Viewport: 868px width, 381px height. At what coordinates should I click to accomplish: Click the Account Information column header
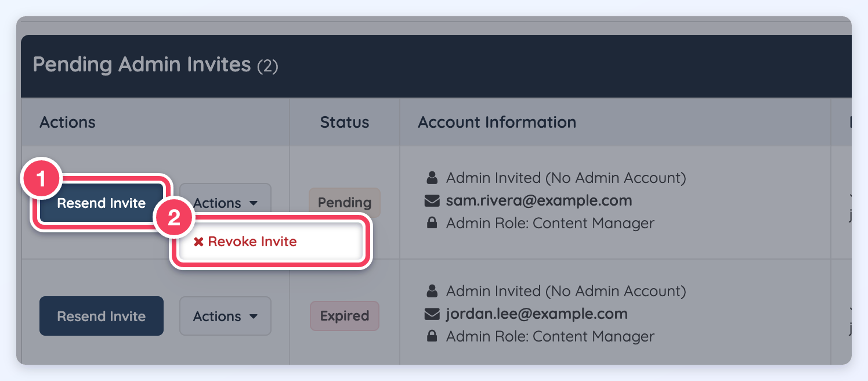[497, 123]
